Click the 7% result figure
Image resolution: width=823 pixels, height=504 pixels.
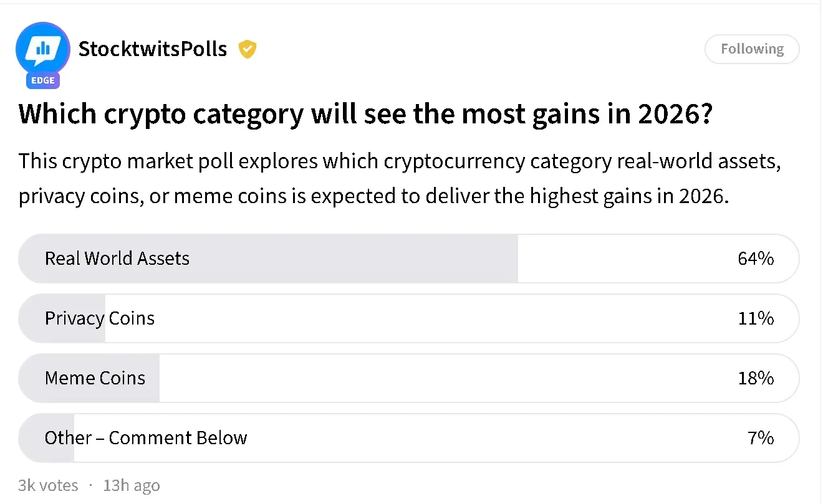(761, 438)
